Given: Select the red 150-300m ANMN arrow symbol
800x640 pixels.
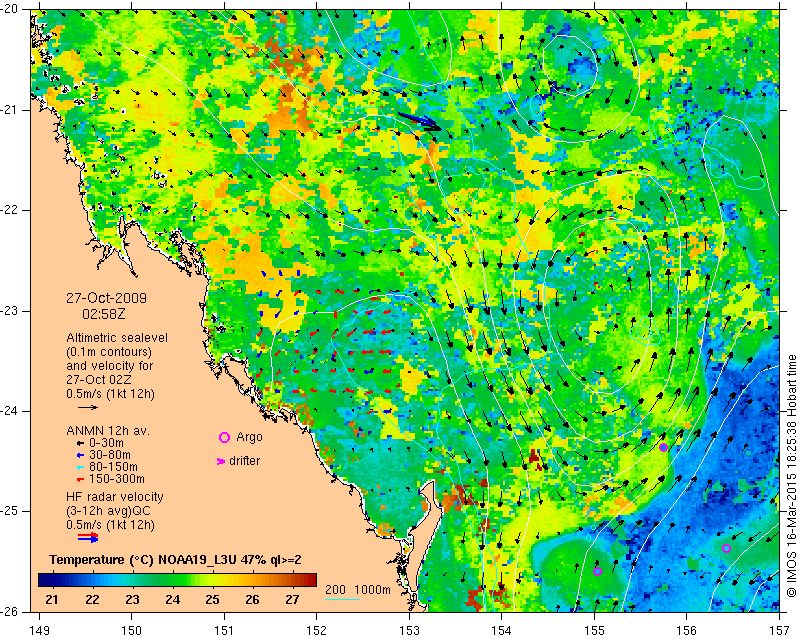Looking at the screenshot, I should pos(80,479).
